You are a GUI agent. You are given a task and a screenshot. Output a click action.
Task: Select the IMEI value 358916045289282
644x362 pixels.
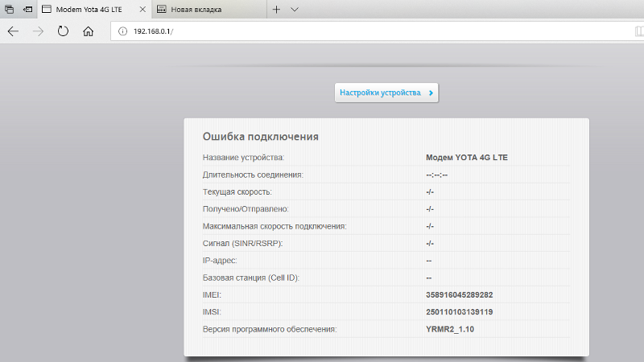click(x=459, y=295)
